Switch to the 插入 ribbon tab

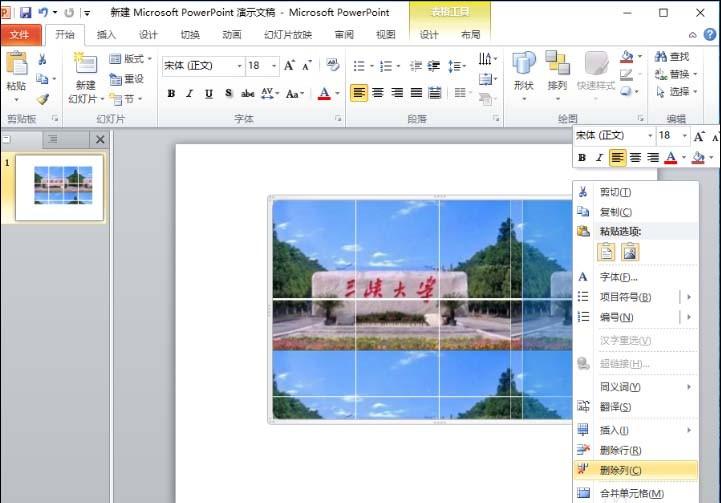pyautogui.click(x=106, y=34)
